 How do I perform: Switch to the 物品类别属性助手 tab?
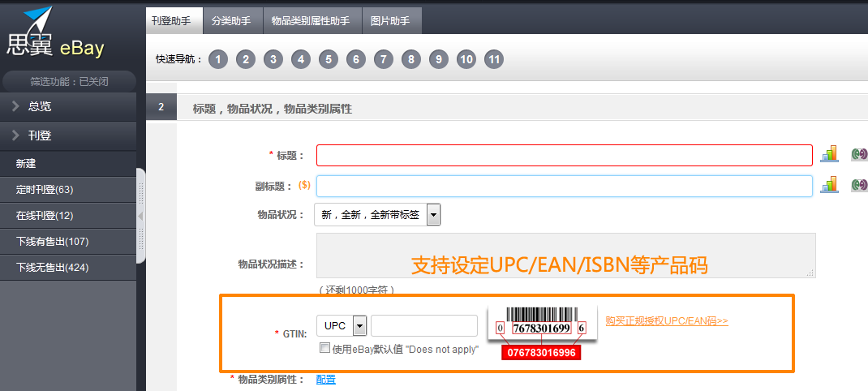[312, 21]
